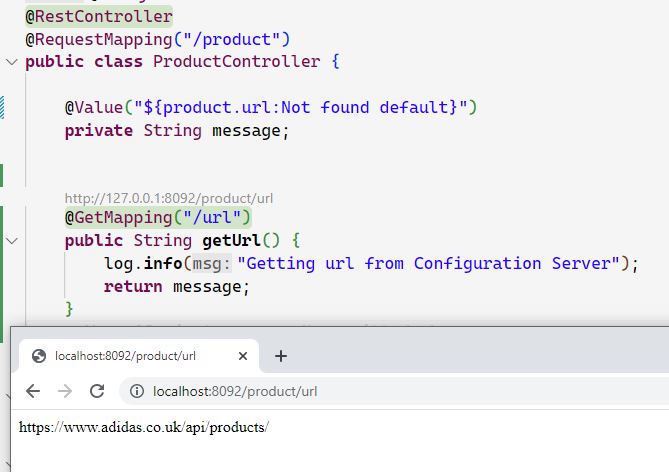Click the browser Back arrow
The width and height of the screenshot is (669, 472).
[33, 391]
